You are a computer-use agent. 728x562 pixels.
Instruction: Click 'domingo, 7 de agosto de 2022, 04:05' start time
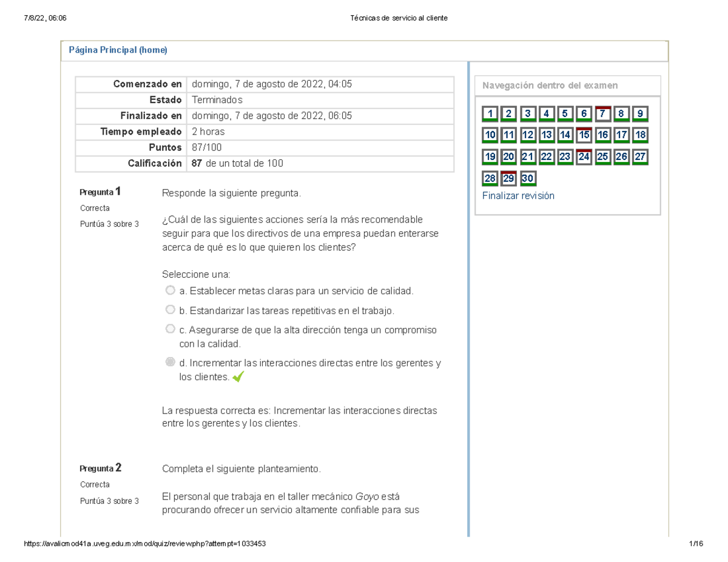click(x=272, y=84)
